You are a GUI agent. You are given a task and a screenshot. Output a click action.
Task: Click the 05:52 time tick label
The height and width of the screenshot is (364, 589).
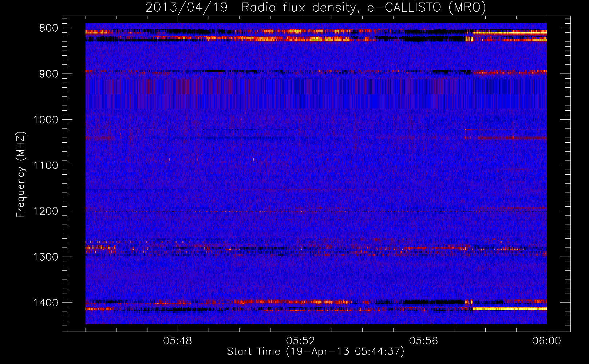click(301, 341)
